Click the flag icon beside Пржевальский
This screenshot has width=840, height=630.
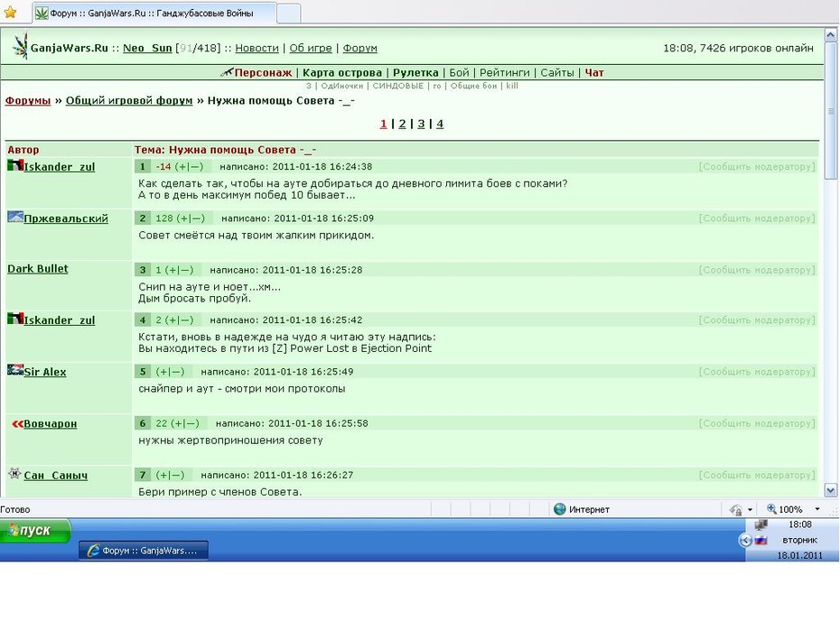15,217
